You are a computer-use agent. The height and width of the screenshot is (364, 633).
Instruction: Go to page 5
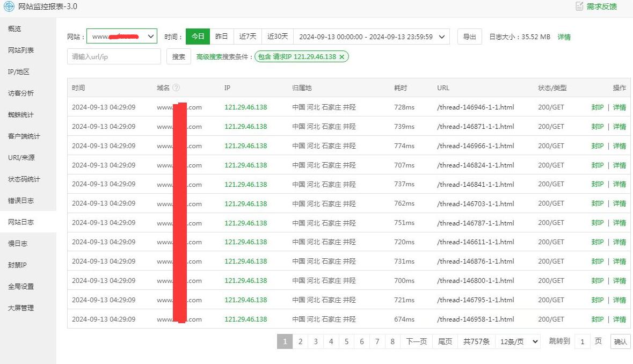[346, 342]
